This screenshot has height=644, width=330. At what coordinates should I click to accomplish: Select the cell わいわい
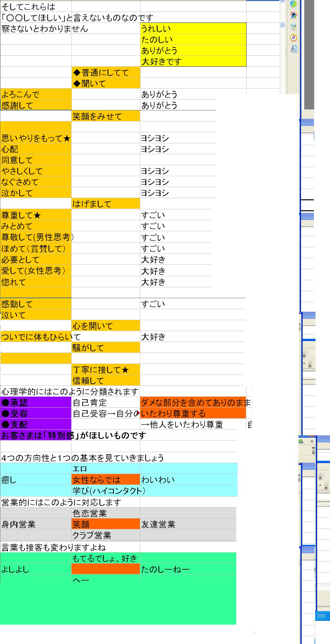189,479
